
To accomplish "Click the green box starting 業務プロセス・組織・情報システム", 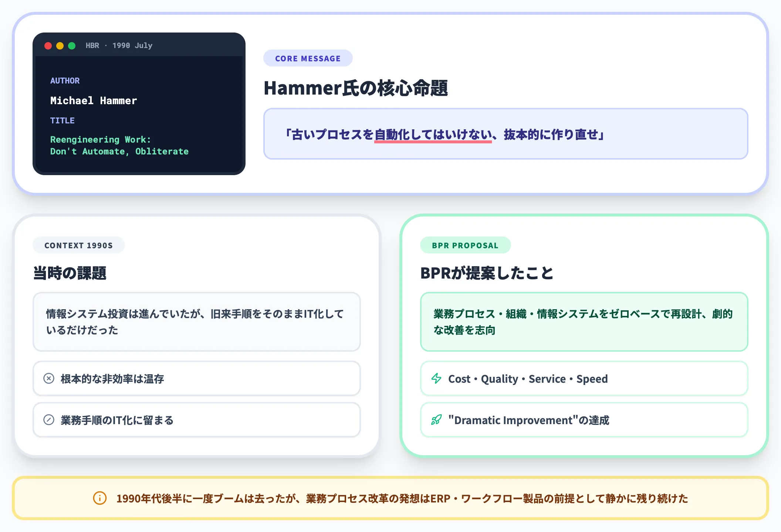I will [584, 322].
